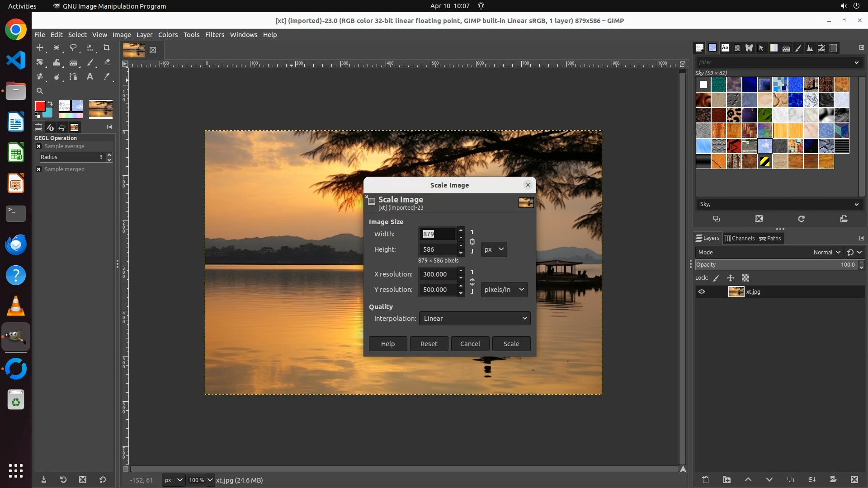
Task: Click the red foreground color swatch
Action: 40,106
